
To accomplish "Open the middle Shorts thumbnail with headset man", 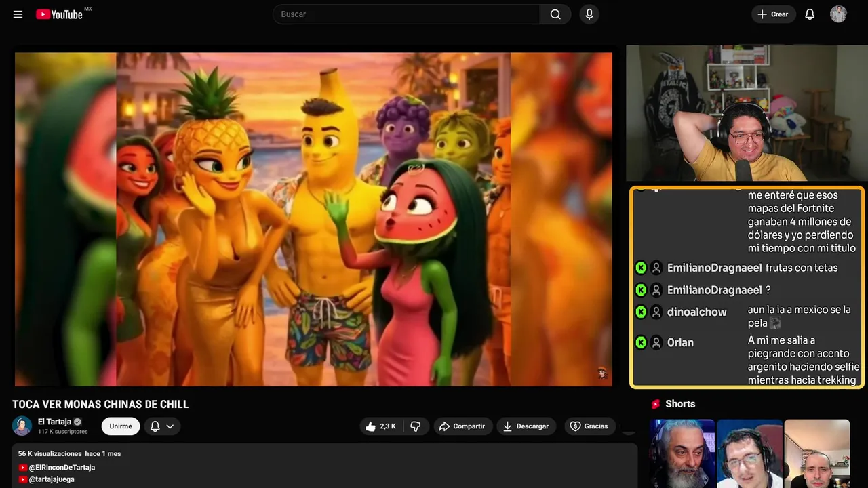I will pos(749,453).
